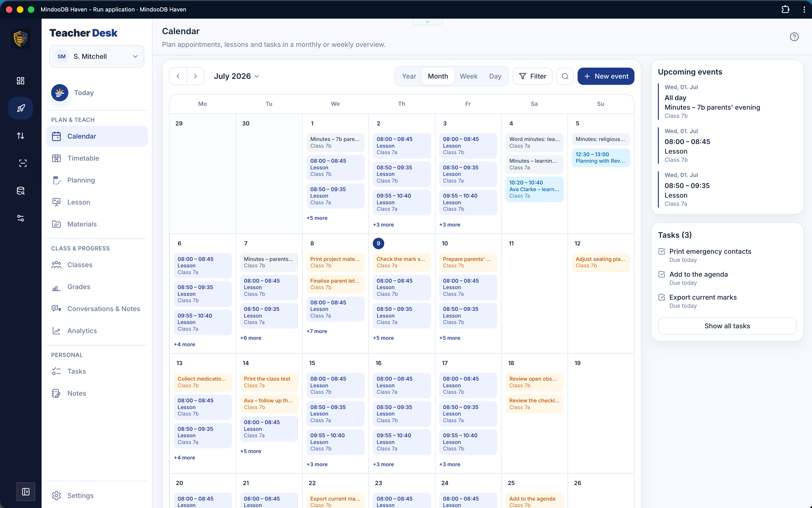Switch to Month view
The width and height of the screenshot is (812, 508).
(438, 76)
